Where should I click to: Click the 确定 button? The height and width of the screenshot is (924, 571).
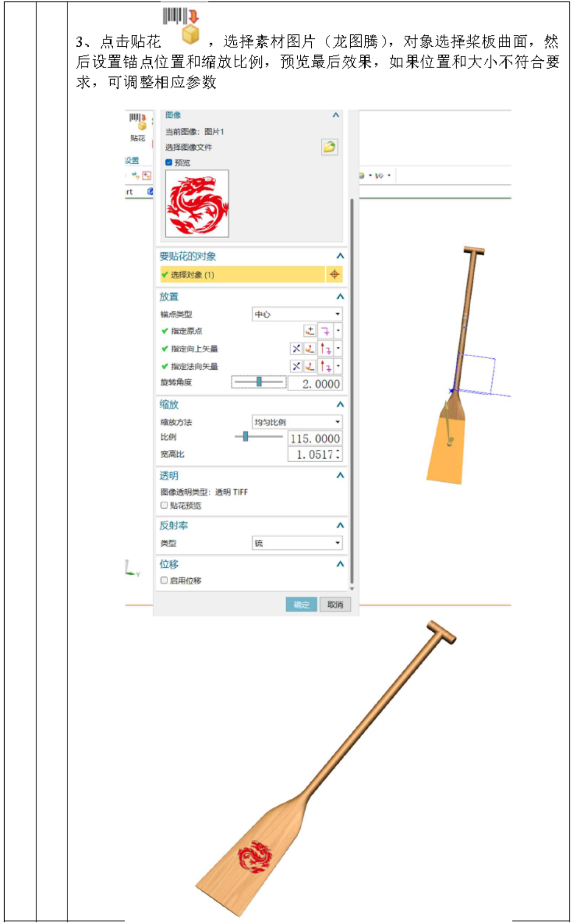(x=301, y=604)
